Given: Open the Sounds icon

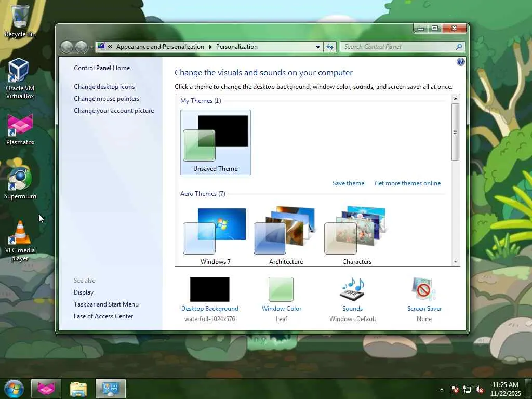Looking at the screenshot, I should 352,289.
